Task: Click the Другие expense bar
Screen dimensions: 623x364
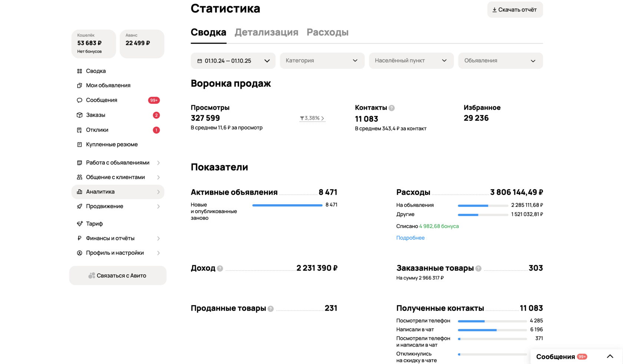Action: pyautogui.click(x=483, y=215)
